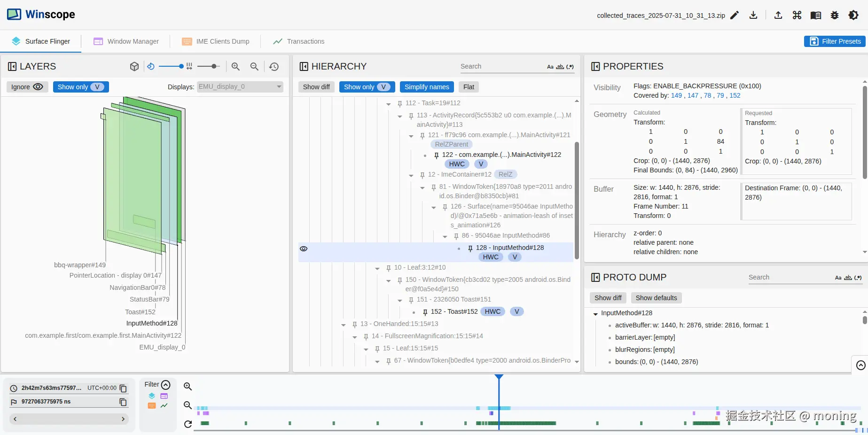Toggle Show only V in Hierarchy

367,87
